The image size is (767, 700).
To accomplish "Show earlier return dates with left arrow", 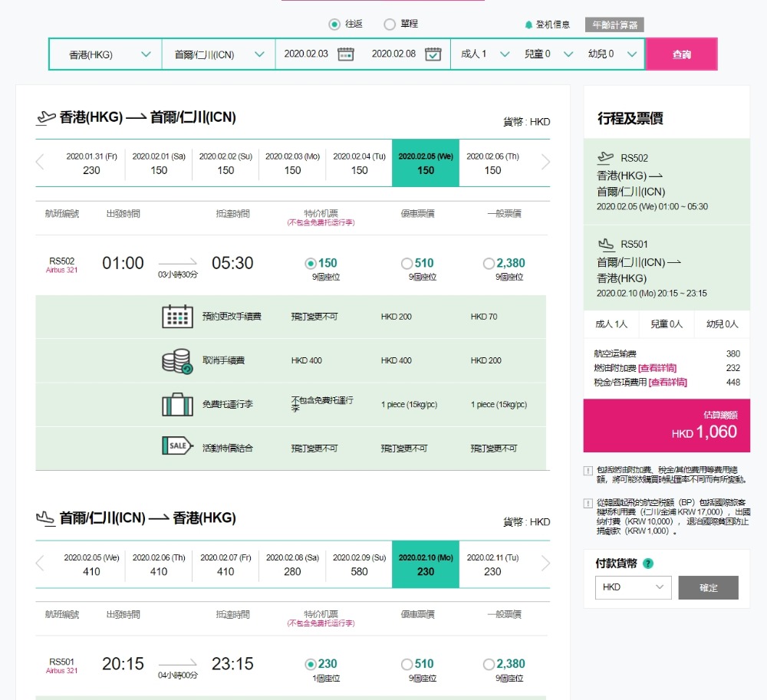I will click(x=41, y=564).
